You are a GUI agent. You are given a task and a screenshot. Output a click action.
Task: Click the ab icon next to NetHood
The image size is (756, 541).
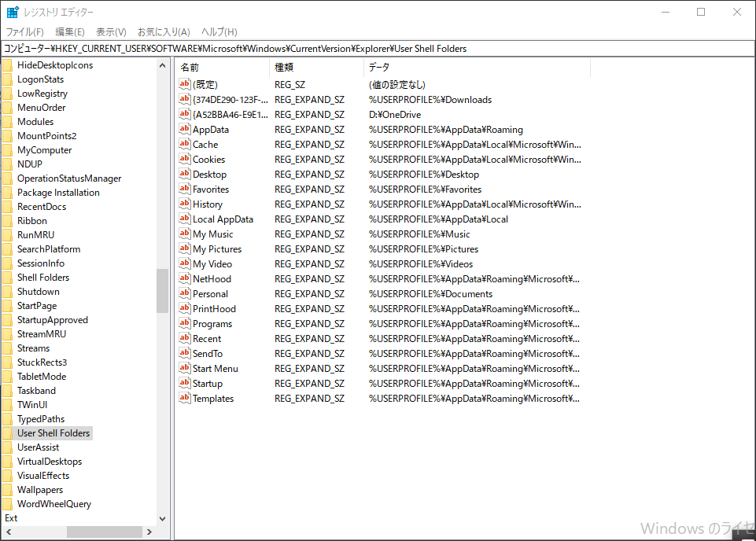click(x=185, y=278)
